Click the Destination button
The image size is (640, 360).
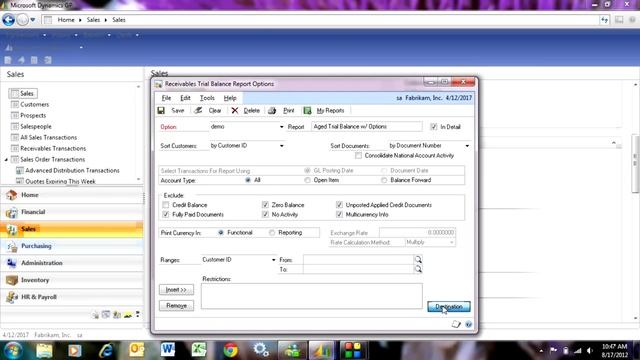tap(449, 307)
